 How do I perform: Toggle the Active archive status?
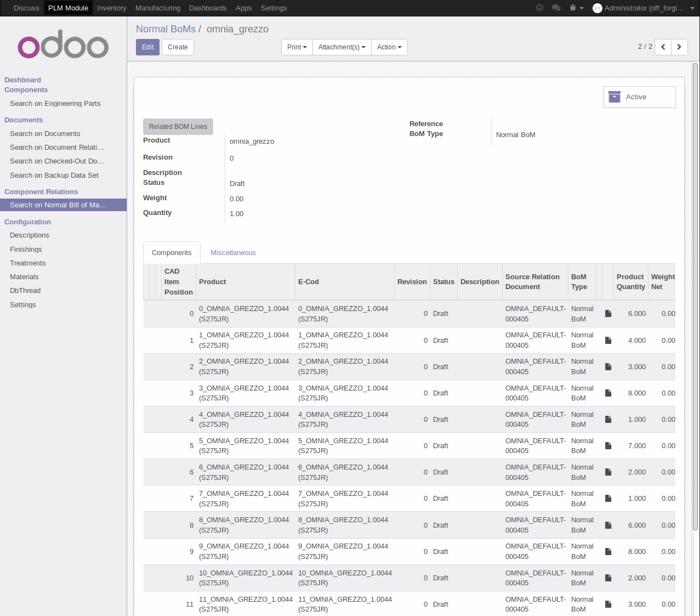[636, 97]
